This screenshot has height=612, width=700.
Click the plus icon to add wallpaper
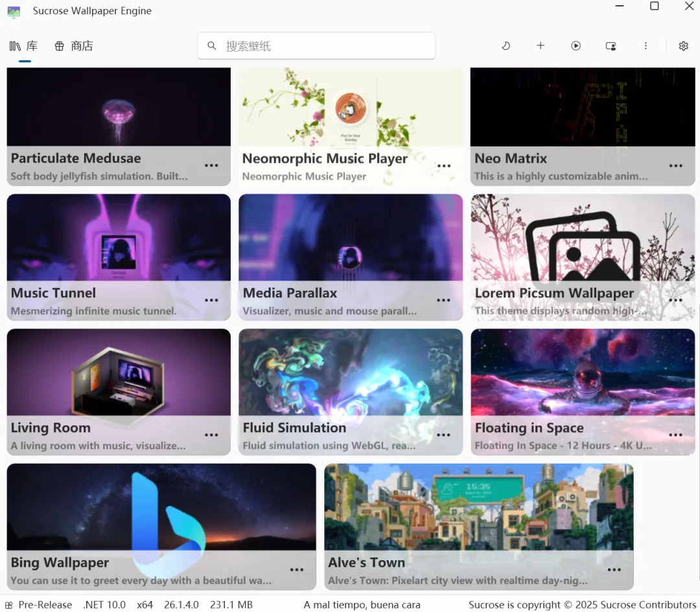pos(540,45)
